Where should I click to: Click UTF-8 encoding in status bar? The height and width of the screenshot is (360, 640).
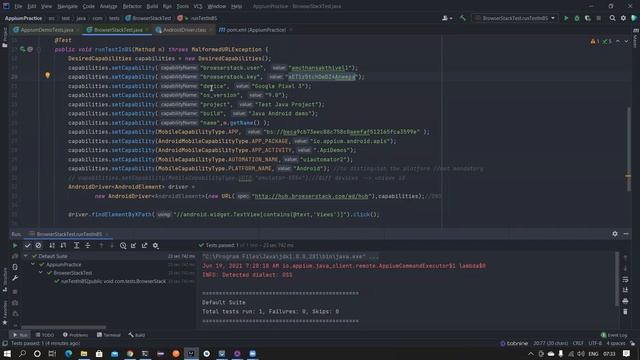tap(595, 343)
